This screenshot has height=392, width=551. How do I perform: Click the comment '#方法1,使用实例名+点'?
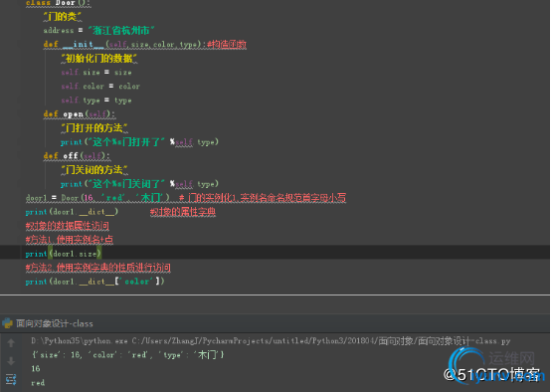70,240
